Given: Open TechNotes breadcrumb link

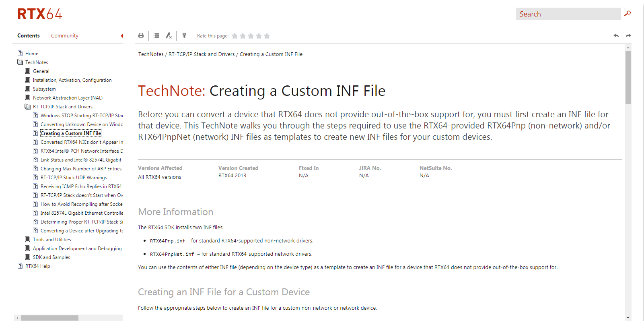Looking at the screenshot, I should 151,54.
